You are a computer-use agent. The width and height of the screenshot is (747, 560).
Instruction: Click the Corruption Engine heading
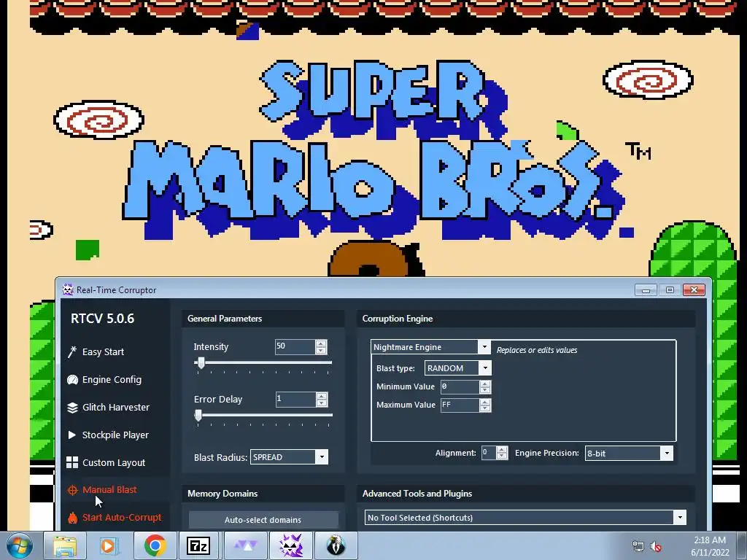click(x=398, y=319)
